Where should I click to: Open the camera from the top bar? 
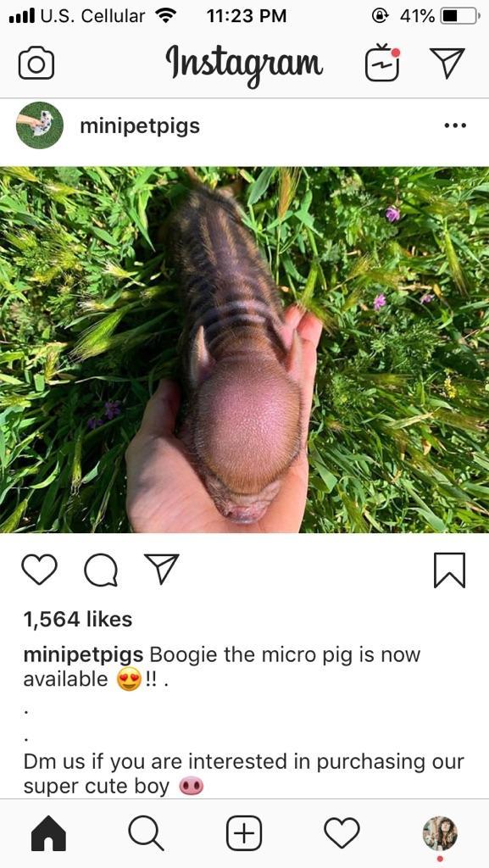(x=38, y=61)
